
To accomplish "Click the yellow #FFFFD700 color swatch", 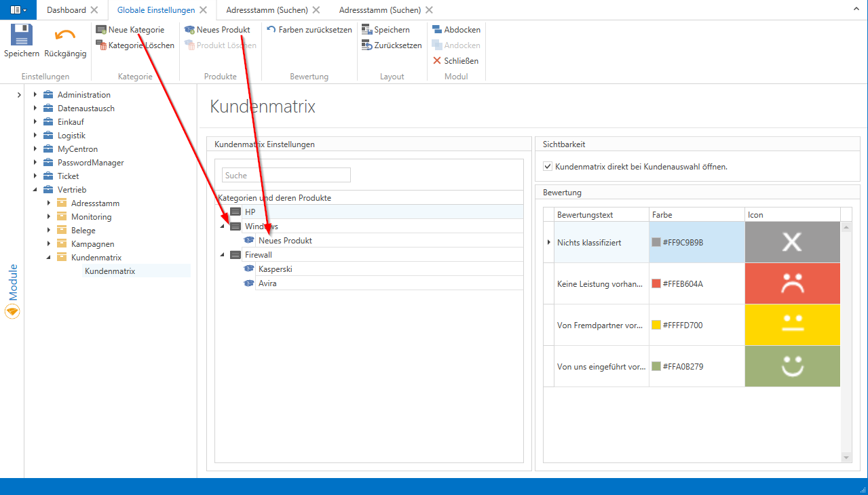I will 656,325.
